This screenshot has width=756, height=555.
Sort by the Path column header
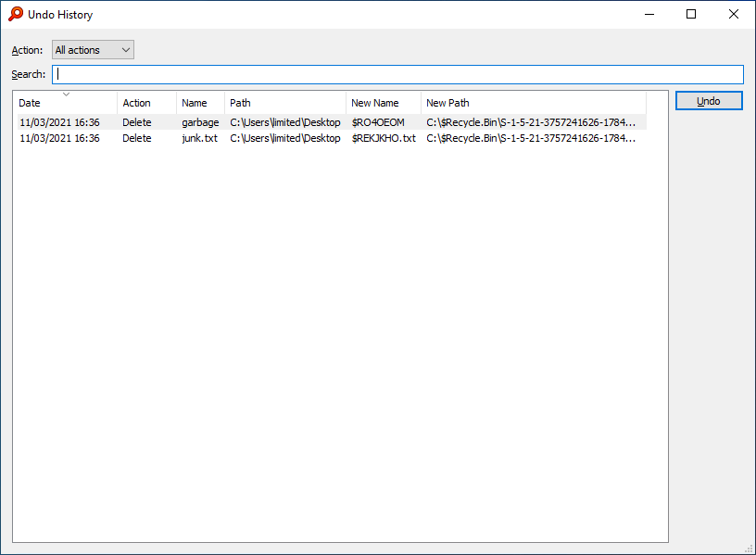[285, 103]
